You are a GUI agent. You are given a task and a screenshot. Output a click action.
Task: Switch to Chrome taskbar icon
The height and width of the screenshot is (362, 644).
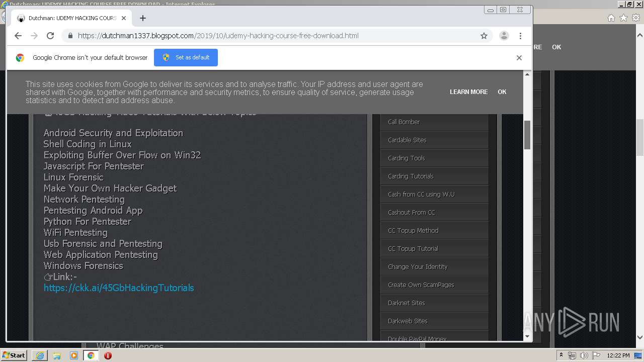[x=91, y=355]
